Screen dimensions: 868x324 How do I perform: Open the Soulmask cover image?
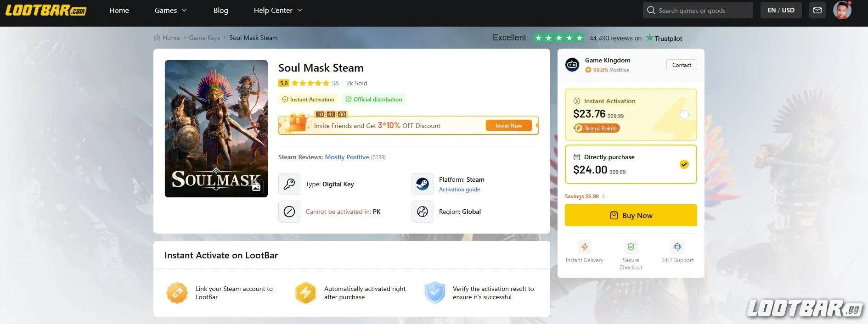[x=216, y=128]
